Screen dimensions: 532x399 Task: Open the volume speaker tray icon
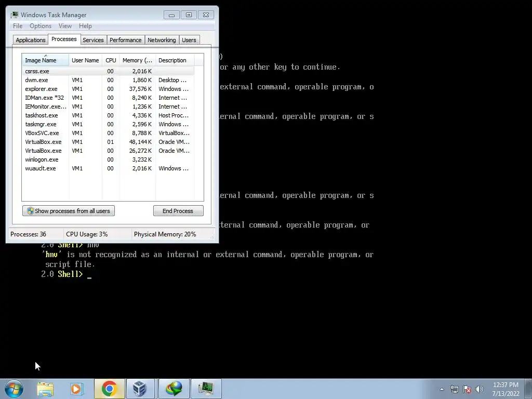tap(479, 389)
